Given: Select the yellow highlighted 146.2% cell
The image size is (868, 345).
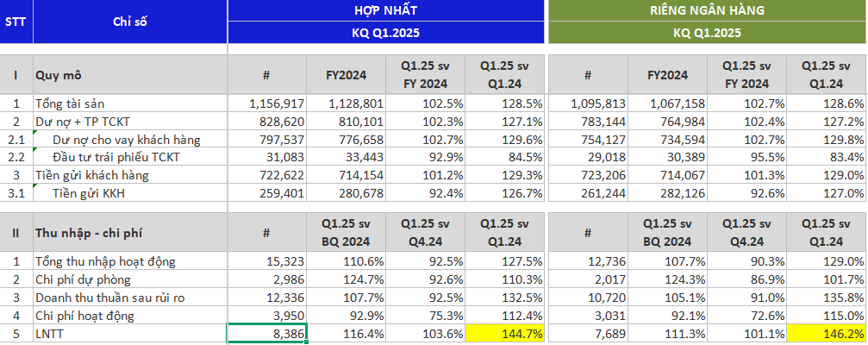Looking at the screenshot, I should [x=826, y=333].
